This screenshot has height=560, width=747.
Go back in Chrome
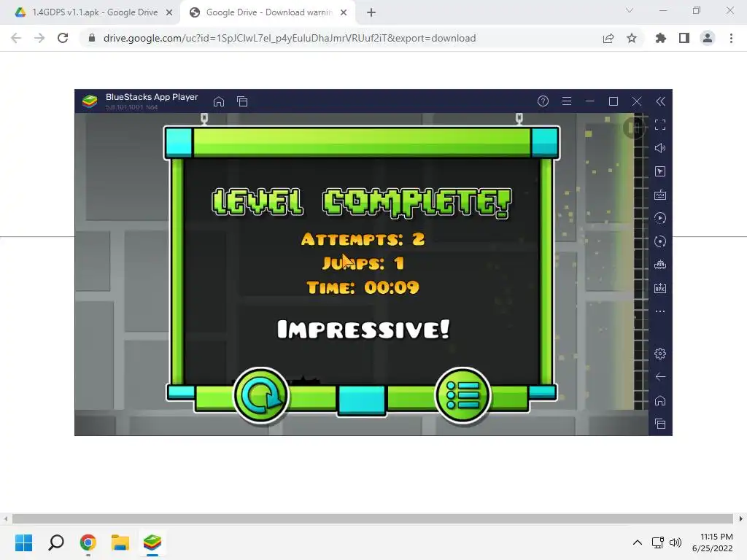pyautogui.click(x=16, y=38)
